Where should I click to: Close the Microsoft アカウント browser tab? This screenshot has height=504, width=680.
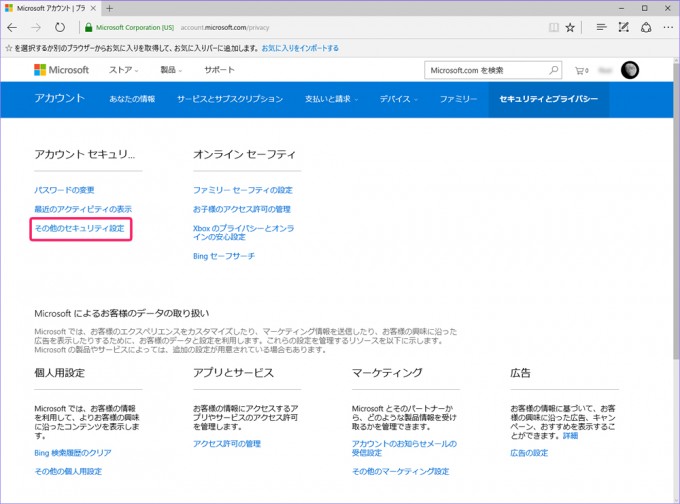pos(93,8)
